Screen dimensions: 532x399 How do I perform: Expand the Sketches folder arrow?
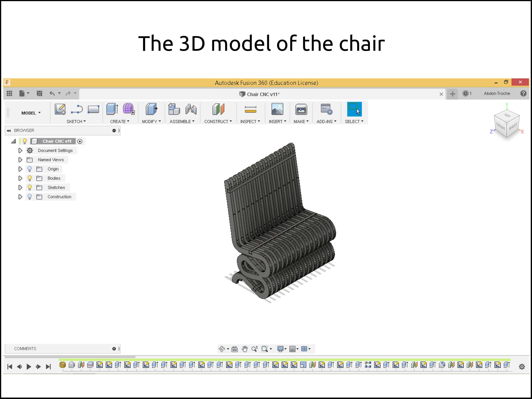pos(20,187)
